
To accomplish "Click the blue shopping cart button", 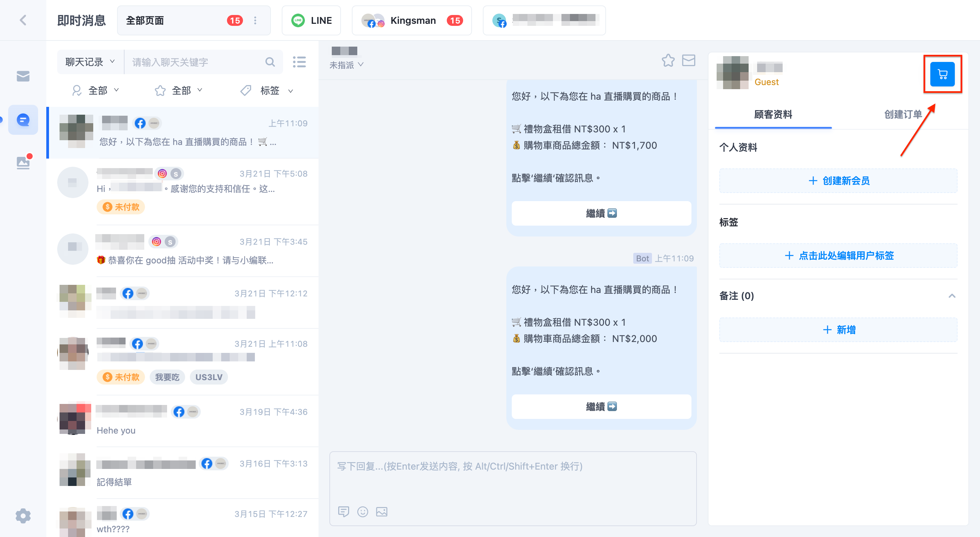I will 943,74.
